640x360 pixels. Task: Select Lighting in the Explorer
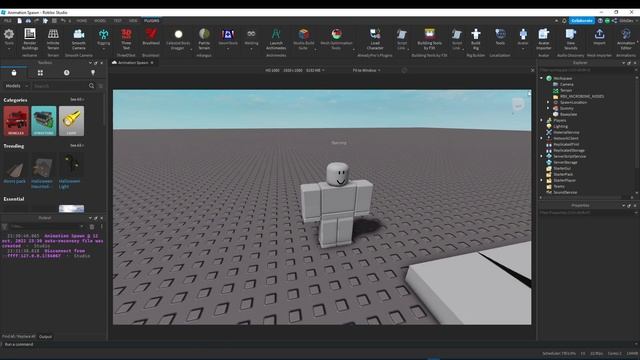(x=560, y=126)
